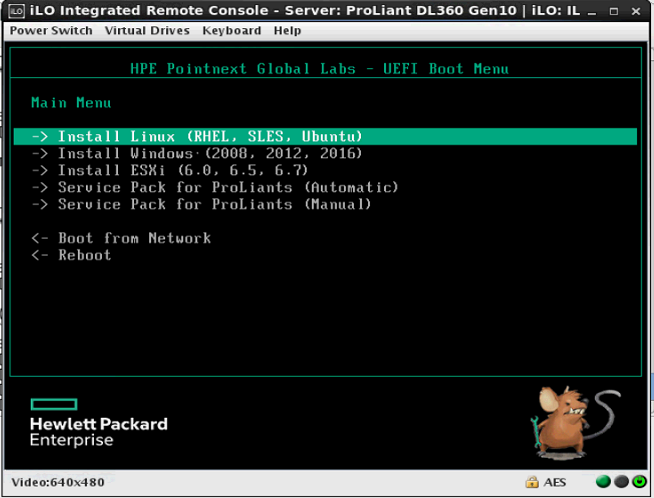Select Install Linux (RHEL, SLES, Ubuntu) entry

(x=325, y=136)
